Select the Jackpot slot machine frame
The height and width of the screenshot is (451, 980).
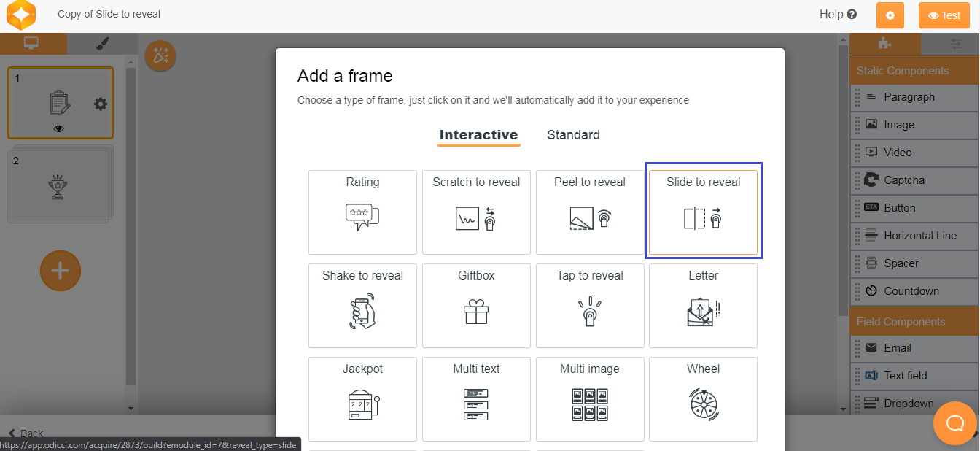pyautogui.click(x=362, y=398)
